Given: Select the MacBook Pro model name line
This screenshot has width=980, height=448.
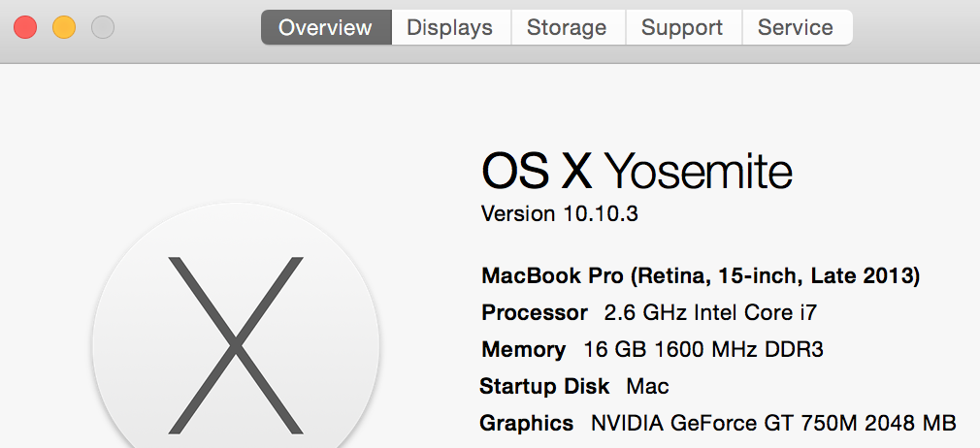Looking at the screenshot, I should (701, 275).
